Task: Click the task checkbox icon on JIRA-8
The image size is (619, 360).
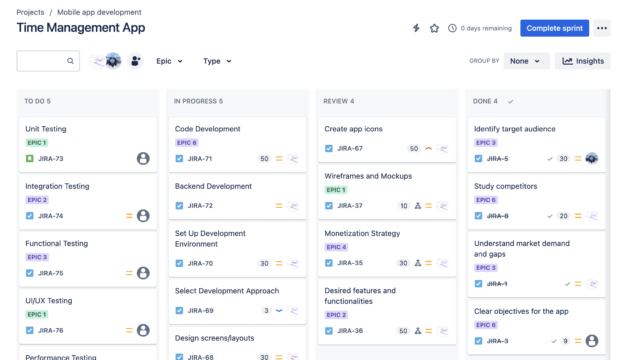Action: (478, 216)
